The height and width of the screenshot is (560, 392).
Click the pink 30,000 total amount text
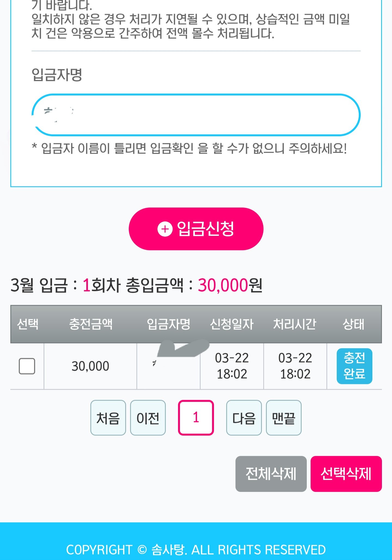tap(223, 285)
